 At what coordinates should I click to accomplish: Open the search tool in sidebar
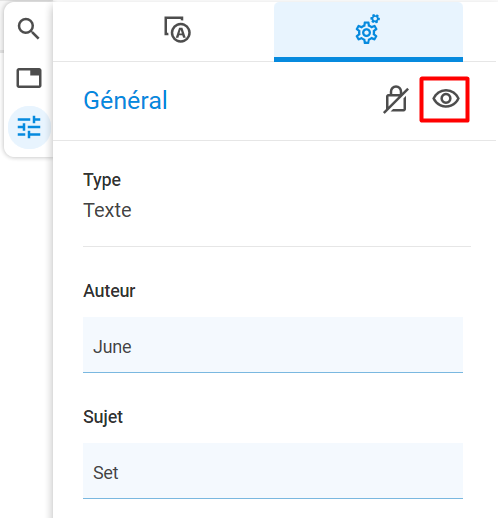point(29,29)
